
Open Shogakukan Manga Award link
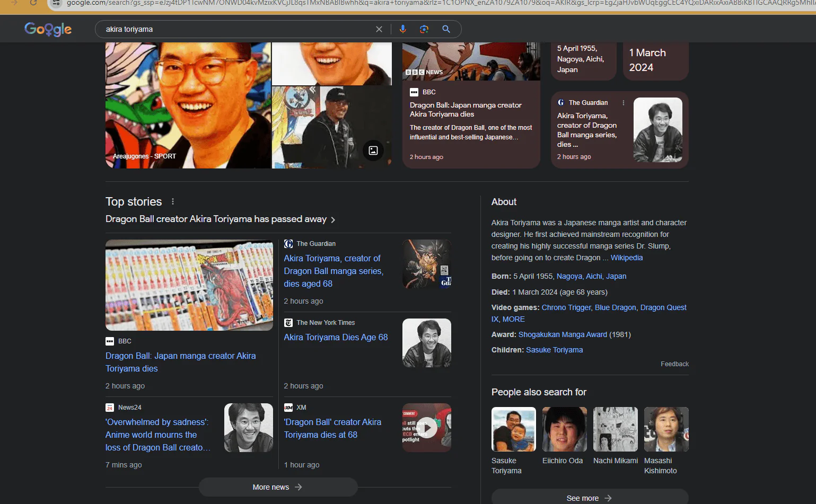[x=563, y=334]
